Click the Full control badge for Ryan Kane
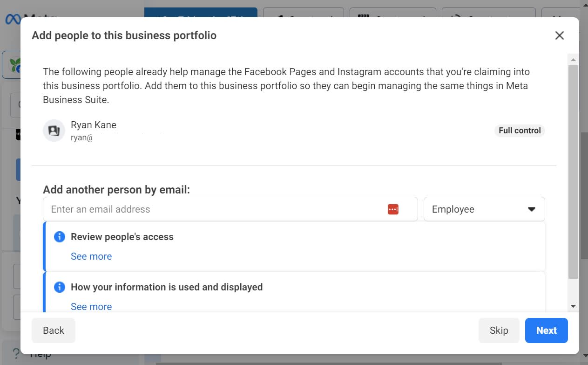The width and height of the screenshot is (588, 365). click(x=520, y=131)
